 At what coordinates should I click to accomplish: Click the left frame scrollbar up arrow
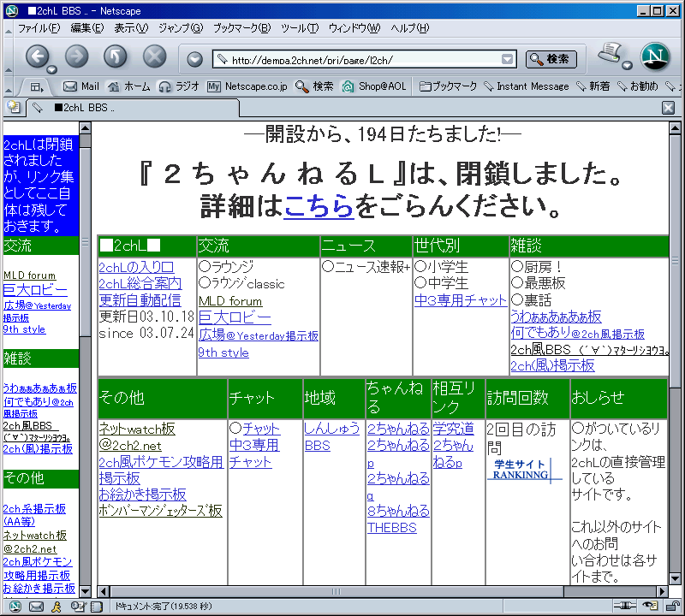pos(85,128)
